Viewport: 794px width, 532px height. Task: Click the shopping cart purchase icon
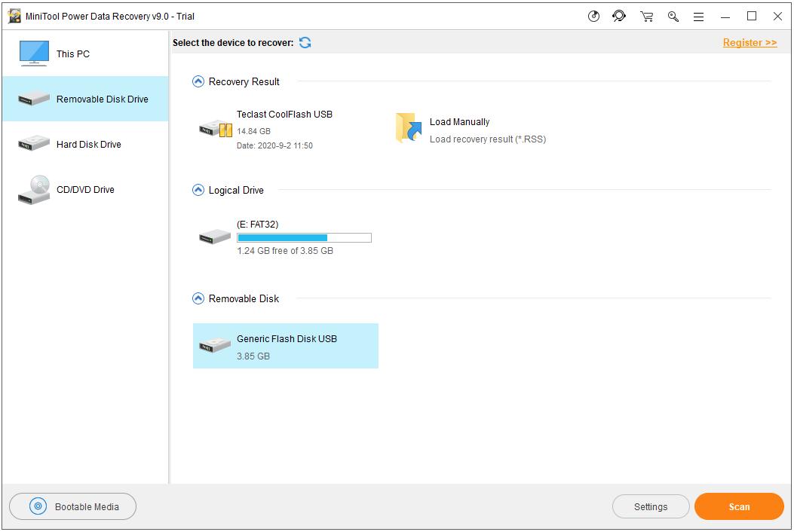647,17
